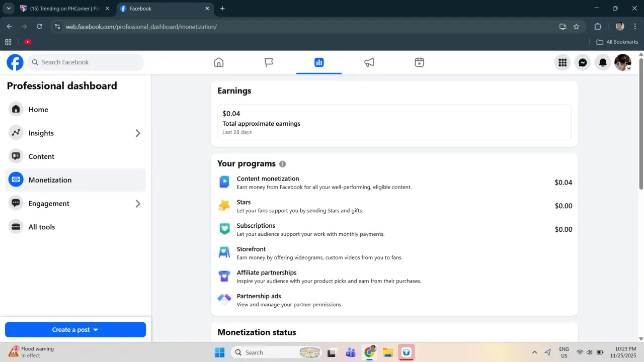Image resolution: width=644 pixels, height=362 pixels.
Task: Click the view site information icon
Action: coord(57,27)
